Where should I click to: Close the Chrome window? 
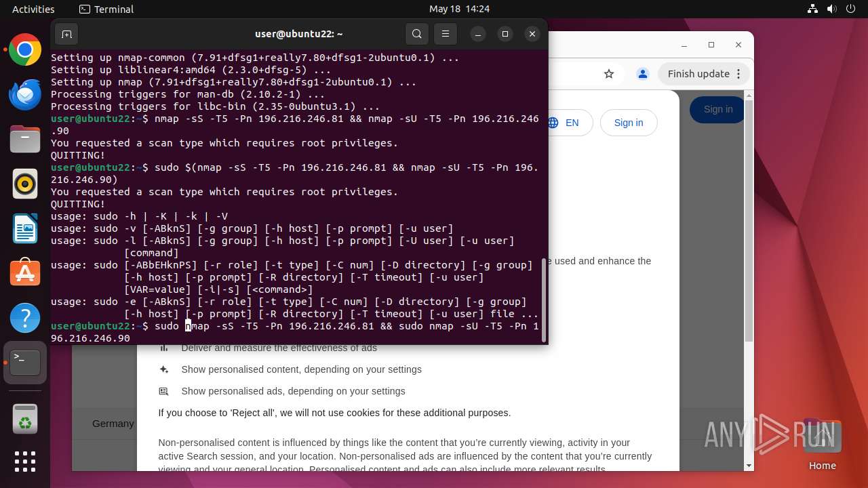(x=738, y=45)
